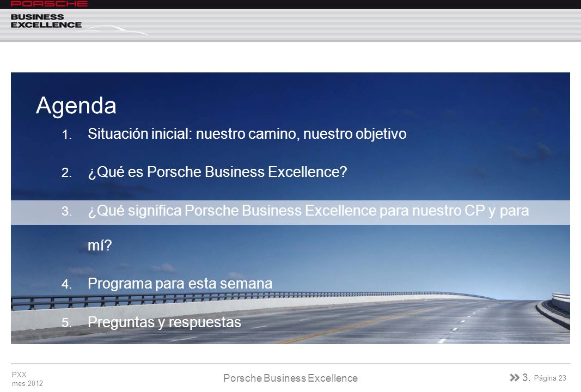Click the Porsche logo in the header
581x392 pixels.
click(x=49, y=4)
